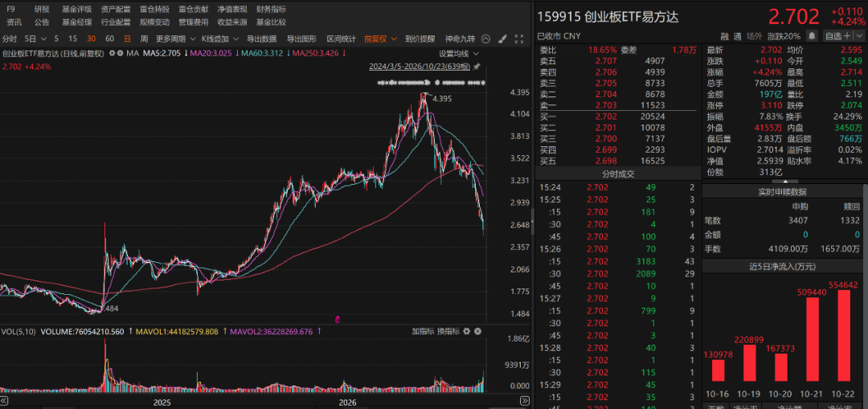This screenshot has height=409, width=868.
Task: Switch to 分时 intraday chart
Action: [10, 39]
